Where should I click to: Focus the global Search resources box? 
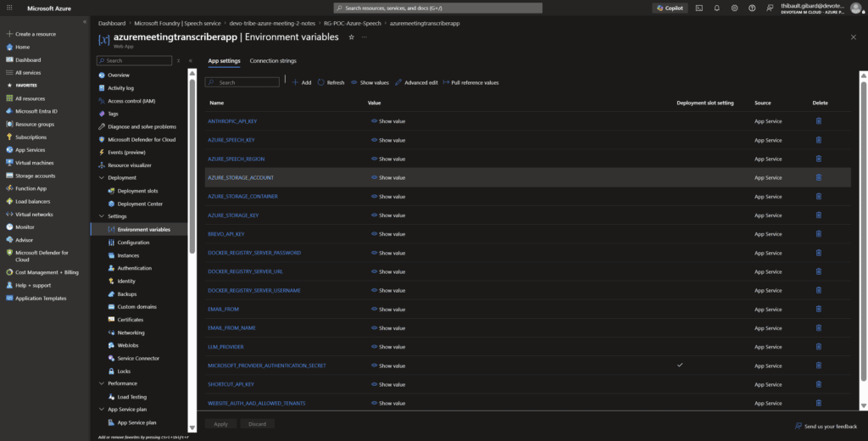click(x=438, y=8)
